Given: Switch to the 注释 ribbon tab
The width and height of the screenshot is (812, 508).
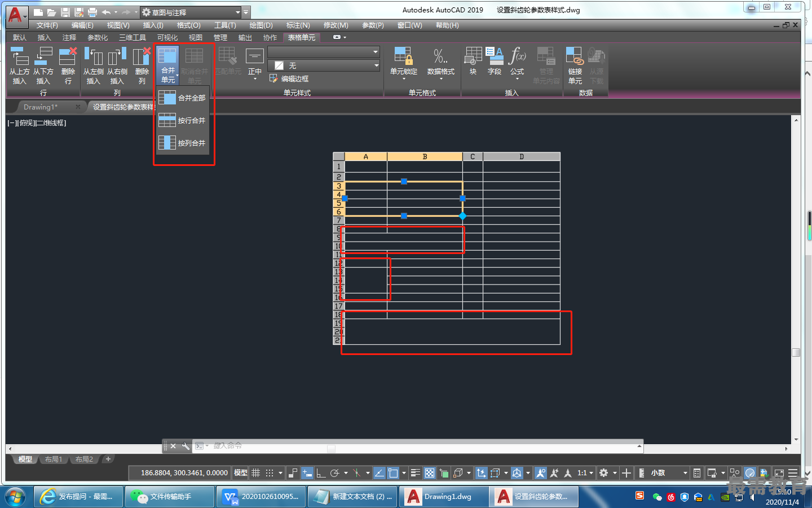Looking at the screenshot, I should (69, 38).
